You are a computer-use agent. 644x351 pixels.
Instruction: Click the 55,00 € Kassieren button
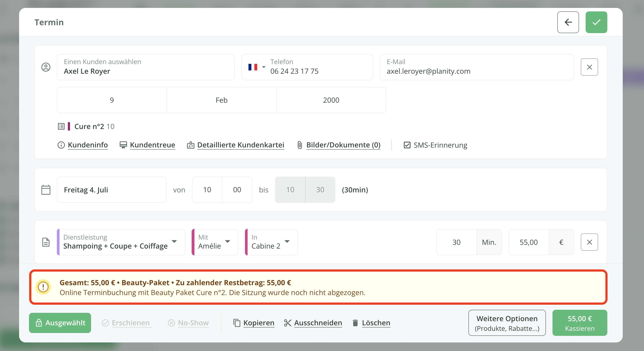pyautogui.click(x=579, y=323)
